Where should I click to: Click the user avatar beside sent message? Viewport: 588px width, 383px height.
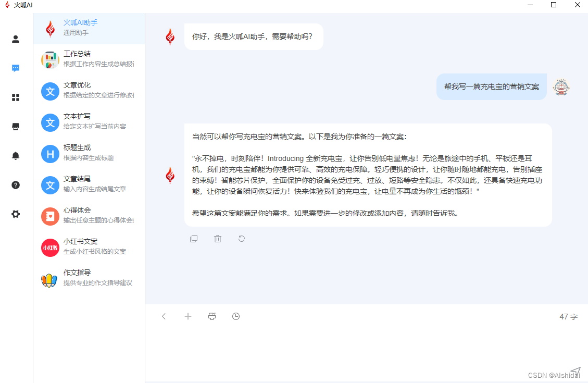pyautogui.click(x=561, y=87)
